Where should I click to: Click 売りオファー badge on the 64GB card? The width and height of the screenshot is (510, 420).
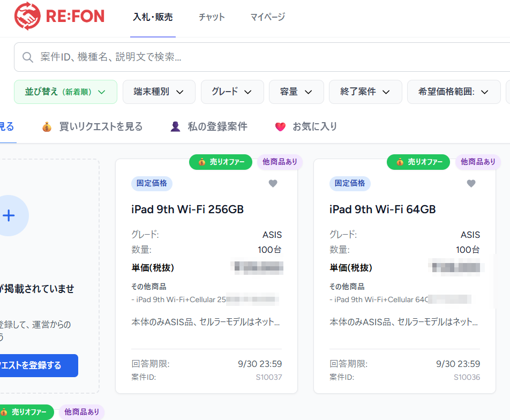tap(418, 162)
